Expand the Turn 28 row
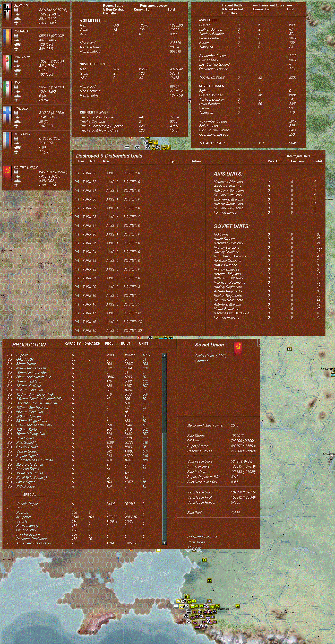Image resolution: width=335 pixels, height=644 pixels. (77, 217)
